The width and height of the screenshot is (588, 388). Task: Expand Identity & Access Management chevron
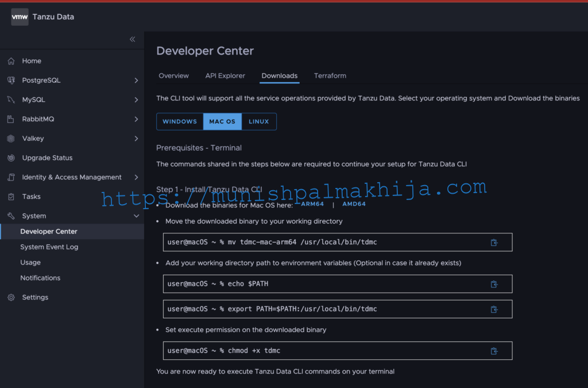coord(136,177)
